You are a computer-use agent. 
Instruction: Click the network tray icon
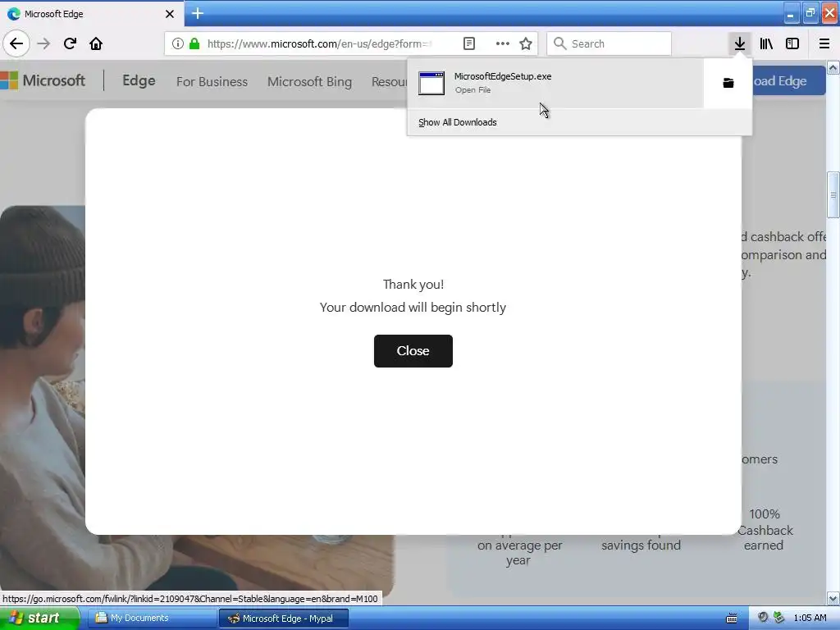pos(778,618)
